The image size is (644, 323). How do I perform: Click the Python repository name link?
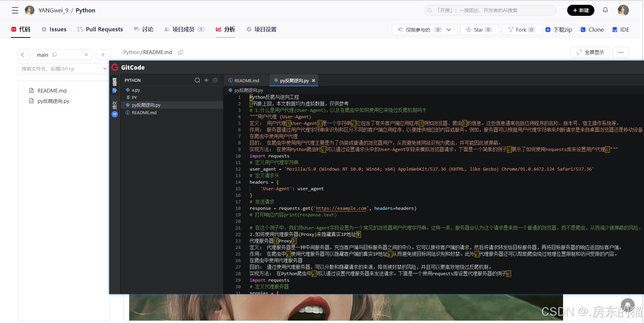pos(85,10)
